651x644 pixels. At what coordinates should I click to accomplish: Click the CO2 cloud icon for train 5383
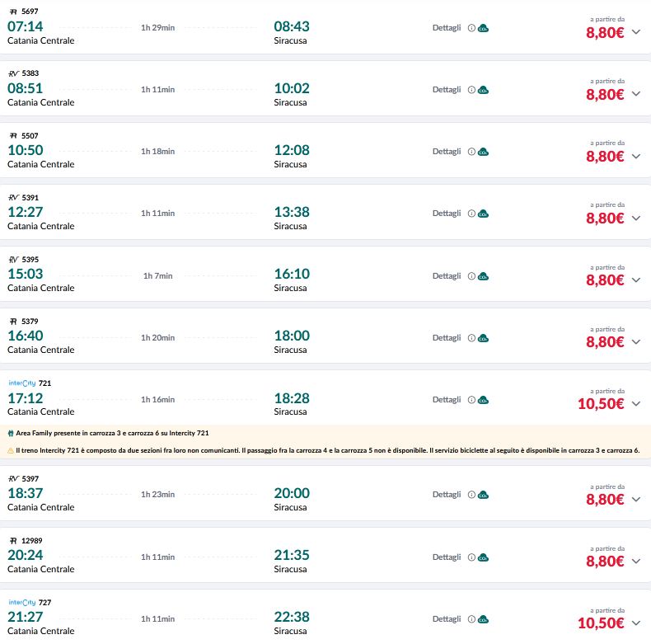point(484,90)
